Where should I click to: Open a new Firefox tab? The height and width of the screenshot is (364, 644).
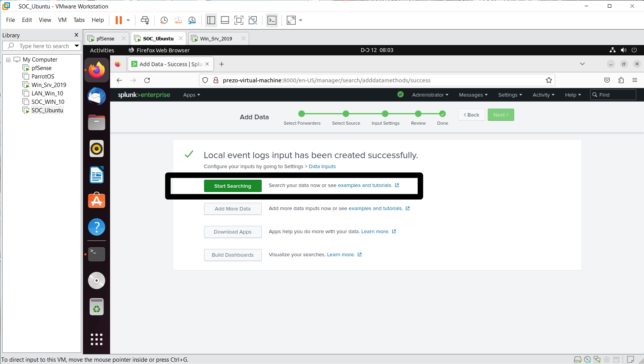[221, 64]
